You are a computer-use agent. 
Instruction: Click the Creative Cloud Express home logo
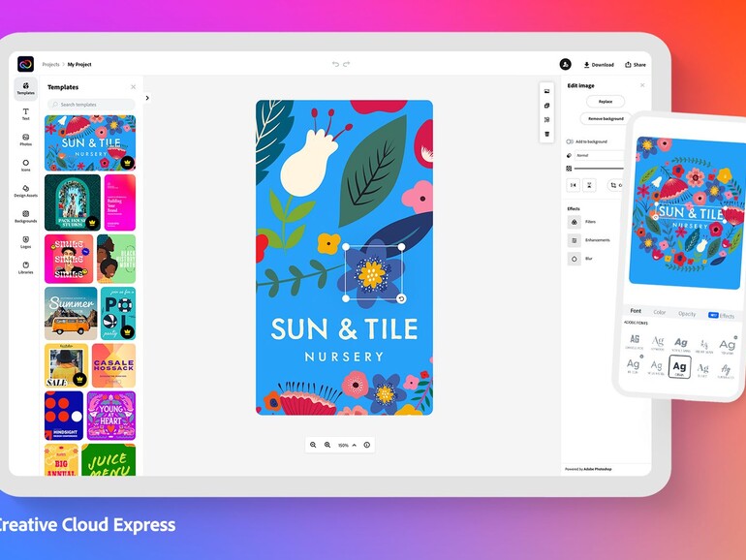pos(26,64)
